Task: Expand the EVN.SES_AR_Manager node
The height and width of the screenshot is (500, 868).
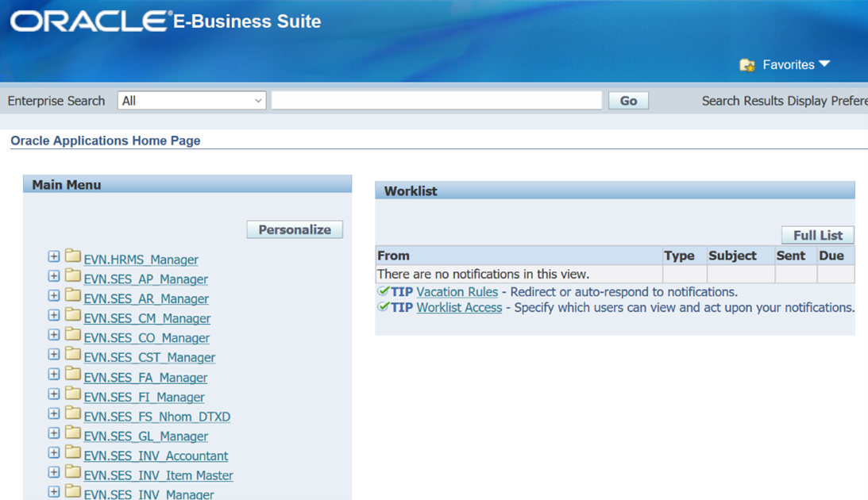Action: coord(54,296)
